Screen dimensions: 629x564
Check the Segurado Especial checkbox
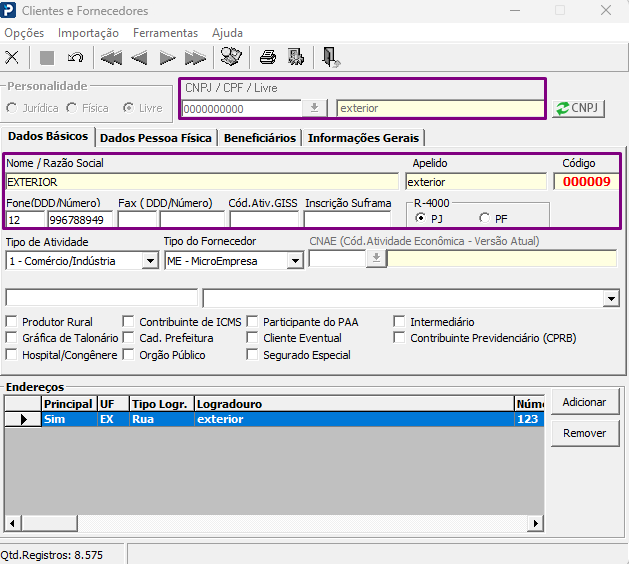(252, 355)
